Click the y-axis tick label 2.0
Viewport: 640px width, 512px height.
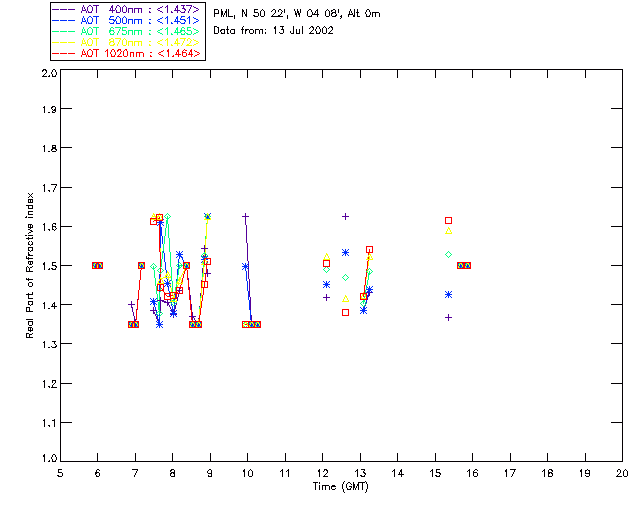[x=49, y=73]
